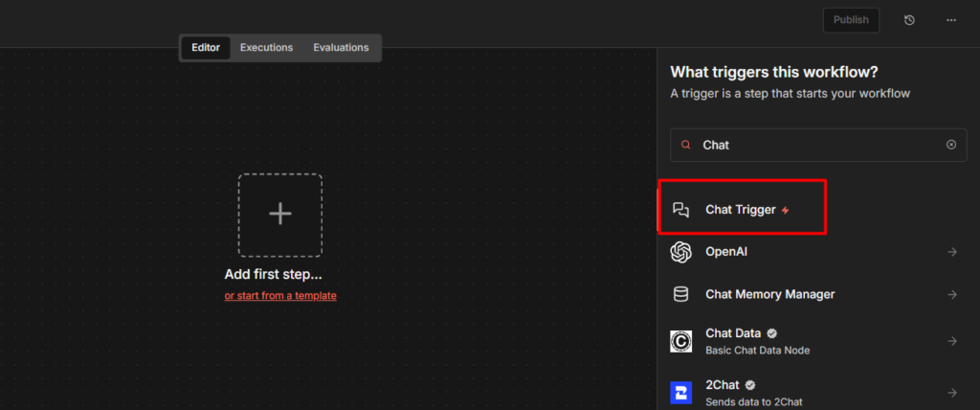Click the 'What triggers this workflow?' heading
This screenshot has height=410, width=980.
coord(773,72)
